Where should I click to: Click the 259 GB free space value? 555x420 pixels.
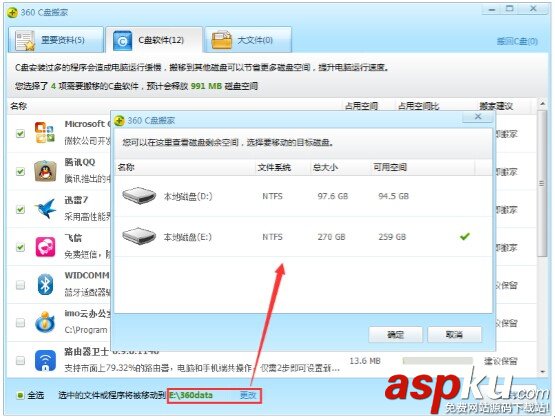[x=392, y=237]
